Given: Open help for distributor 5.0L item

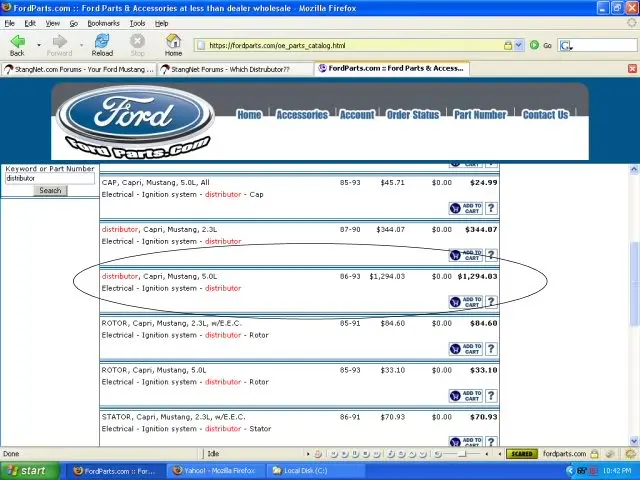Looking at the screenshot, I should (x=491, y=302).
